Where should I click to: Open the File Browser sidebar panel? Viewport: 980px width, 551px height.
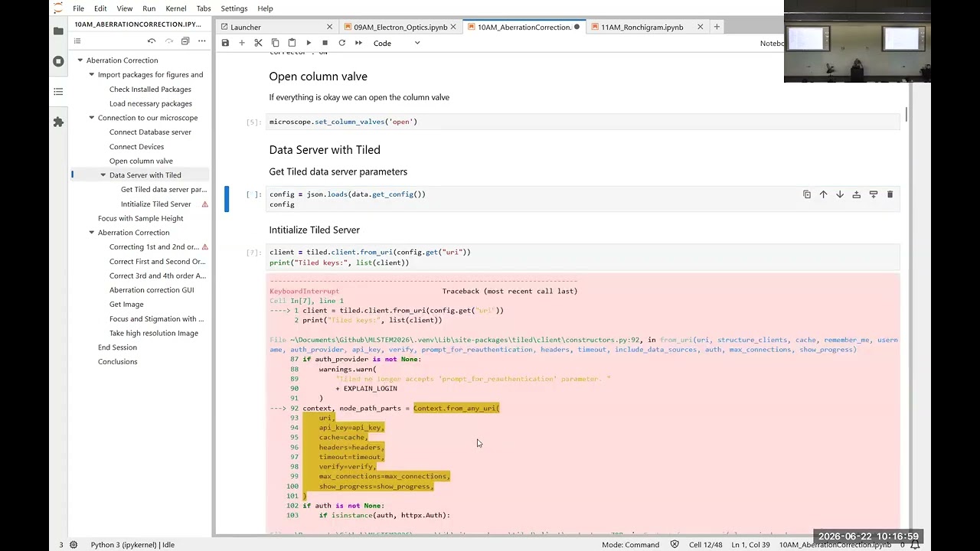pyautogui.click(x=58, y=31)
